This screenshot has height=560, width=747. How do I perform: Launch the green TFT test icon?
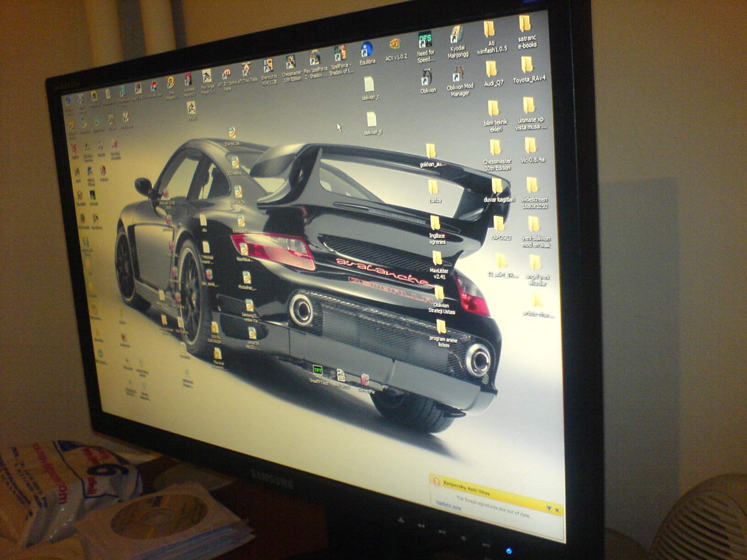[x=318, y=375]
